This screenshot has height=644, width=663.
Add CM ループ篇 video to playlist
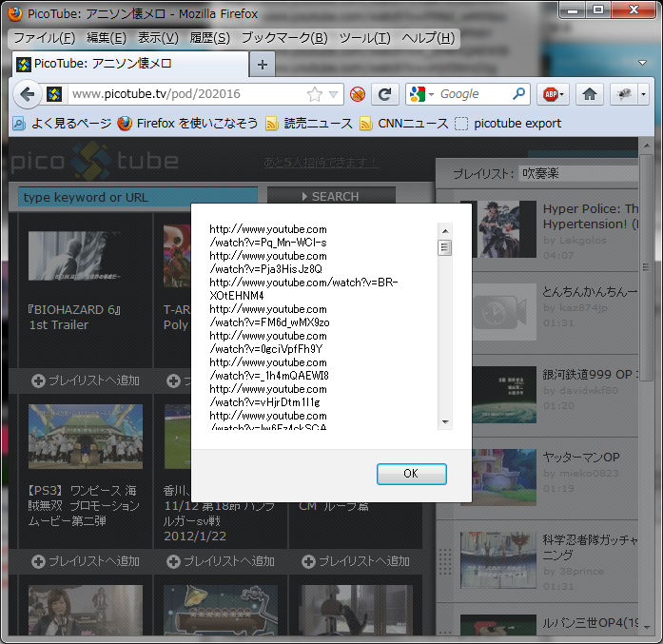coord(355,561)
